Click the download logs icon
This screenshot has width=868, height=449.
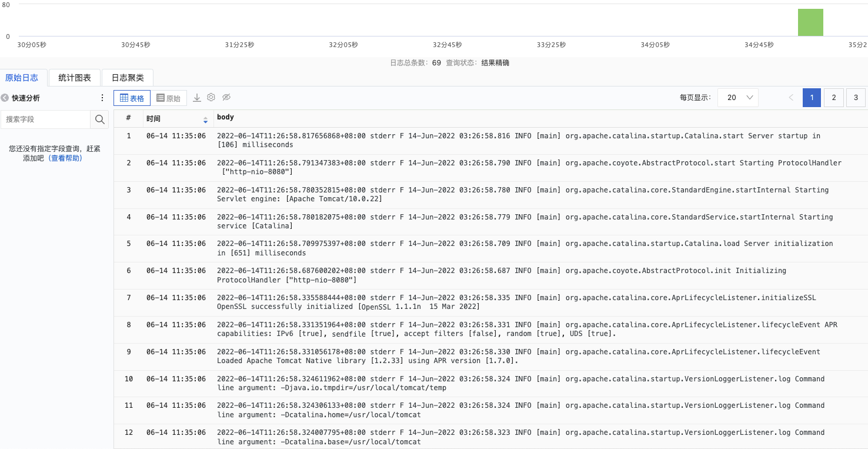pos(197,98)
